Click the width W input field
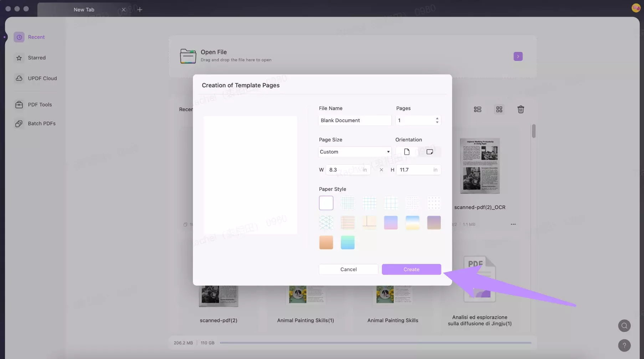The image size is (644, 359). 348,170
